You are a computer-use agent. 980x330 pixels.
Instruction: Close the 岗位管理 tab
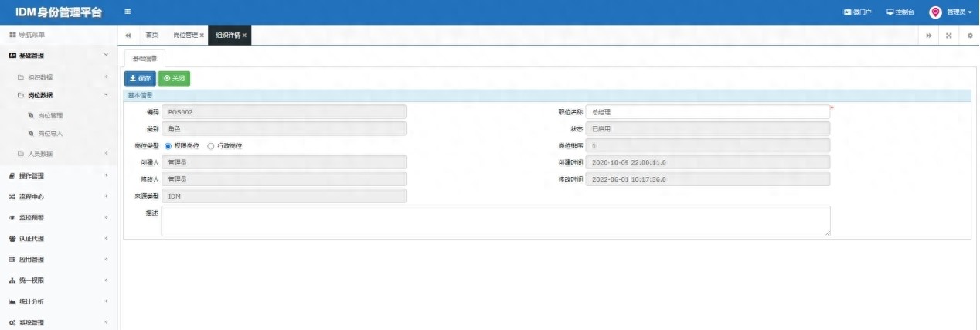click(202, 36)
